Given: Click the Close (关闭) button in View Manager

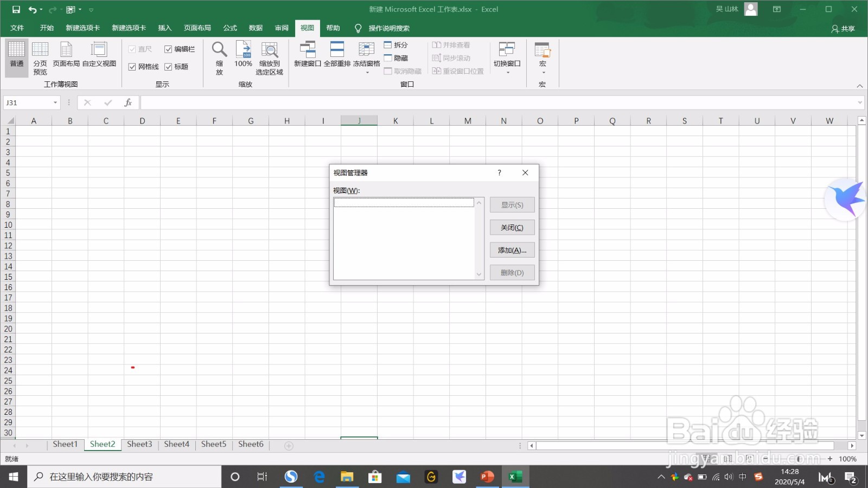Looking at the screenshot, I should 512,227.
